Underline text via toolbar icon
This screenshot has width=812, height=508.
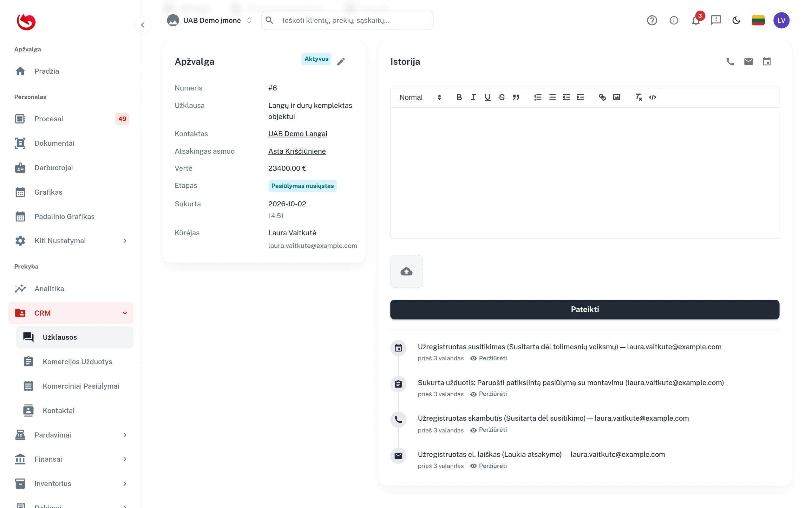(x=488, y=97)
